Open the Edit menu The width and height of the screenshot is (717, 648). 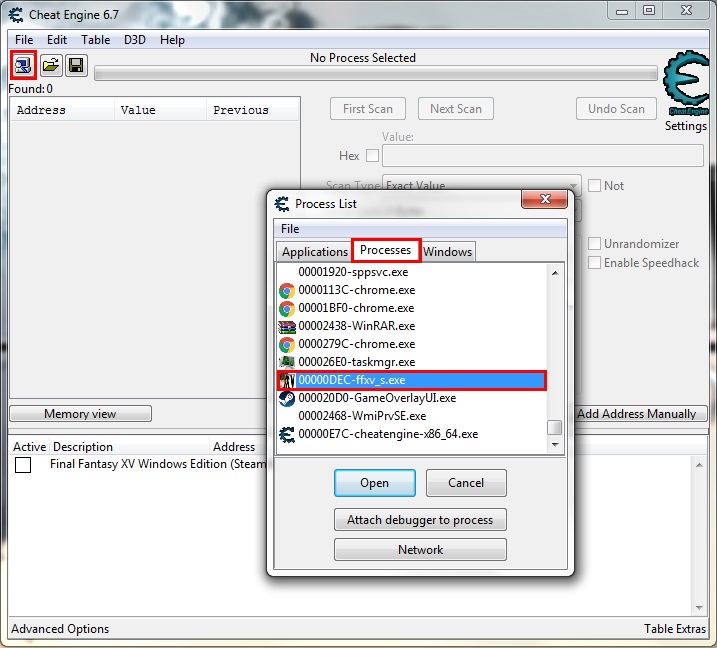(57, 40)
